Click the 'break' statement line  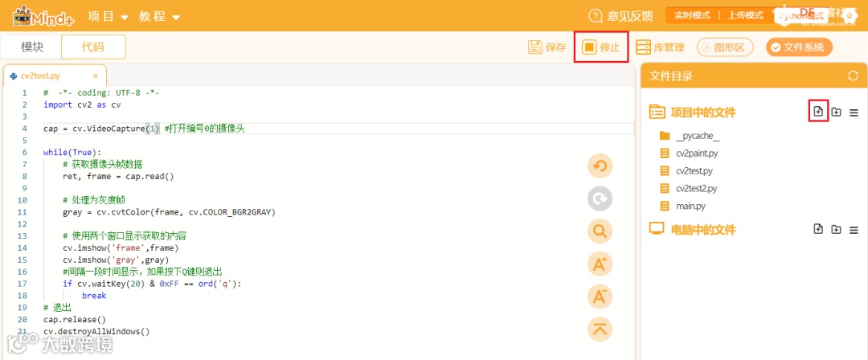click(x=94, y=296)
